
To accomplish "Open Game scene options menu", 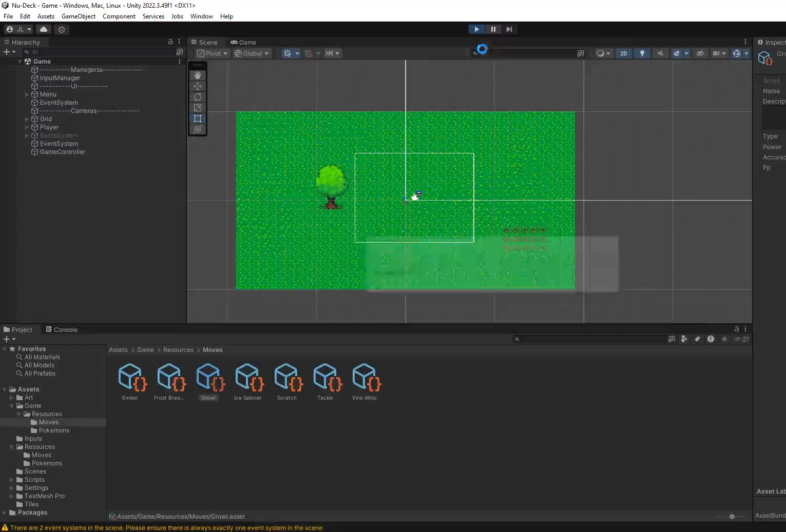I will coord(180,62).
